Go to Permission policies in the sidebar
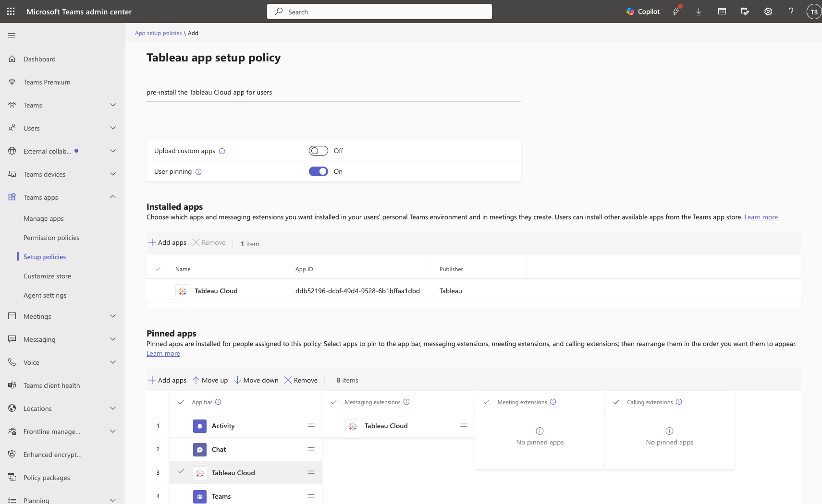Viewport: 822px width, 504px height. click(51, 237)
